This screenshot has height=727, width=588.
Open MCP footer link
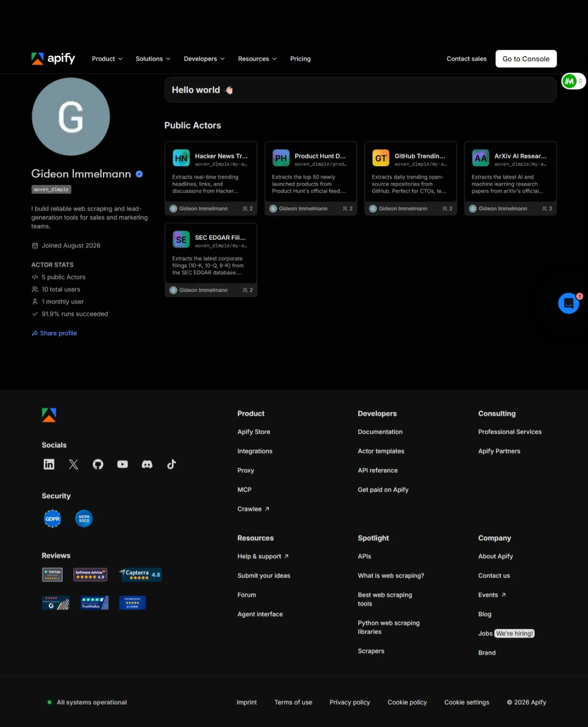click(244, 490)
